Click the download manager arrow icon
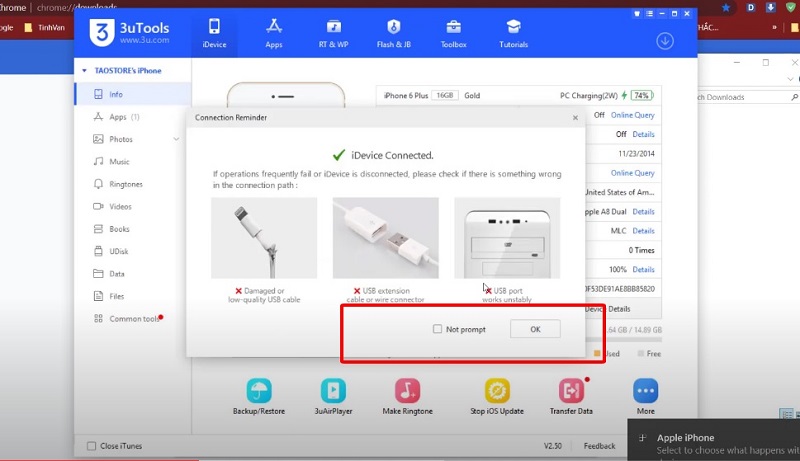The image size is (800, 461). [665, 41]
